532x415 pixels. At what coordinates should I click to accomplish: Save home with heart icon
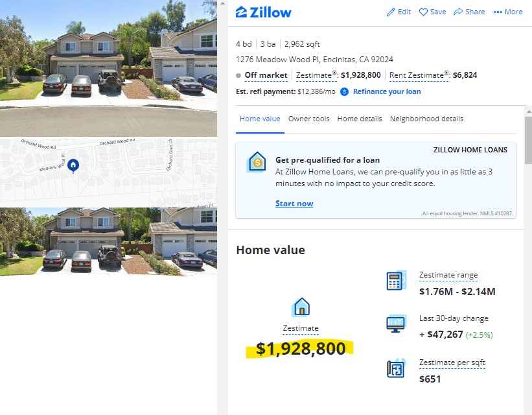[423, 12]
